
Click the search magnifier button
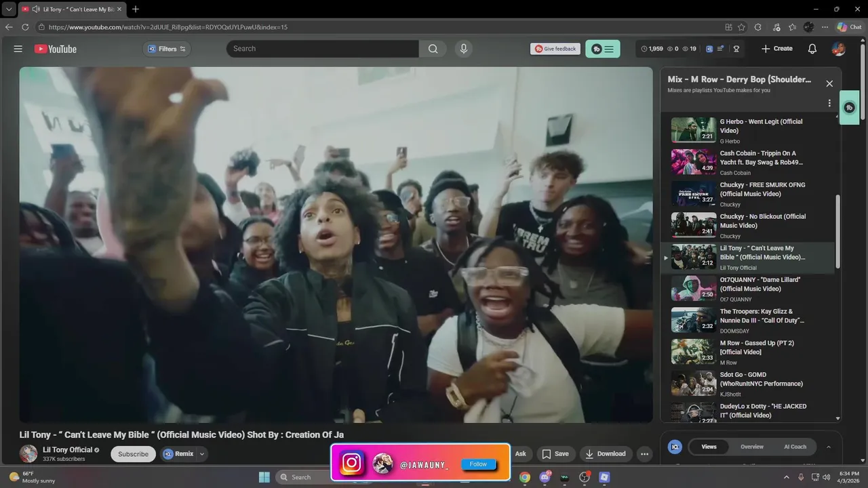(433, 49)
